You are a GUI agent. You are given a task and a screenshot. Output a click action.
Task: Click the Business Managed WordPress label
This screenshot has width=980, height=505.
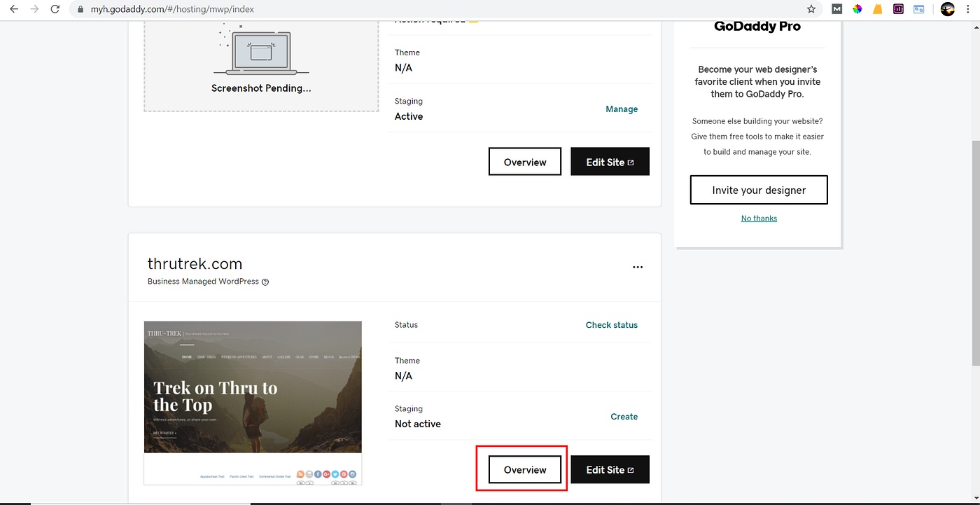pos(203,282)
